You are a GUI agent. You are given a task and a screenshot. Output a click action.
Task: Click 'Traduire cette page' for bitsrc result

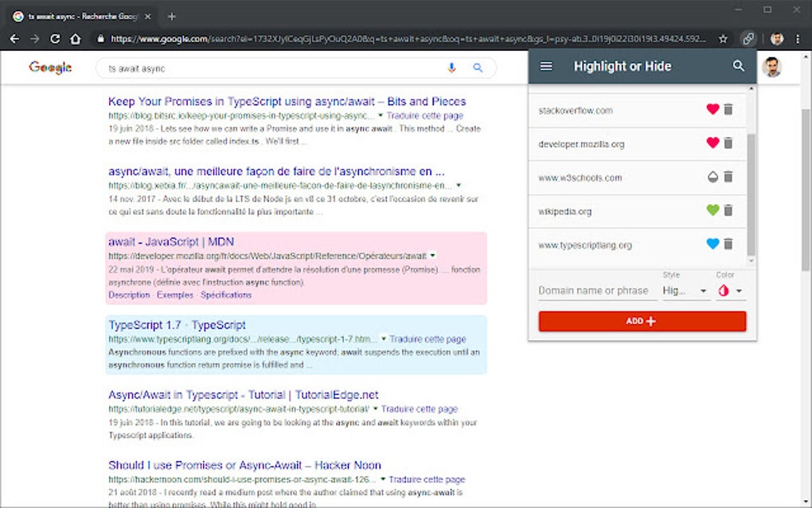pyautogui.click(x=424, y=115)
